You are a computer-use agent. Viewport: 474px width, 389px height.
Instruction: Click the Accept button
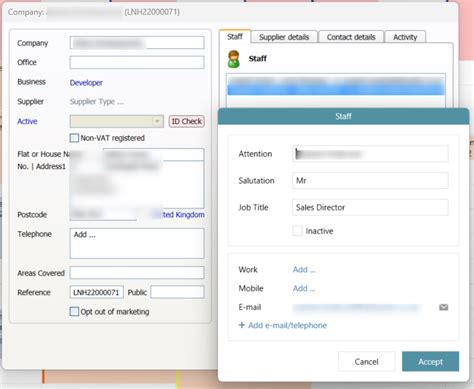[430, 362]
